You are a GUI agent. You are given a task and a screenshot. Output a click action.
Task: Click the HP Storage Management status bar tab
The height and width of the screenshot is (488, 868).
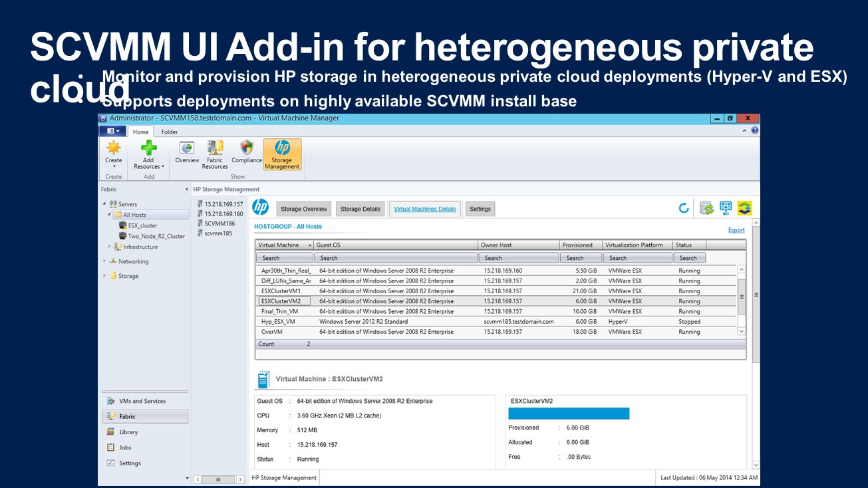[x=285, y=477]
